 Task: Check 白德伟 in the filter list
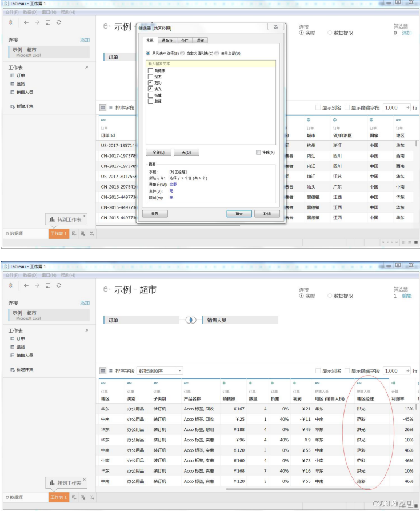pyautogui.click(x=150, y=70)
